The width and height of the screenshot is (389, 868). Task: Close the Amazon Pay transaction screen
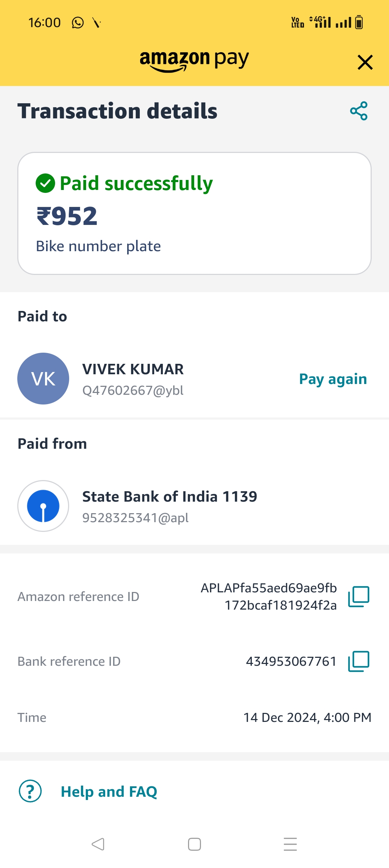click(x=365, y=62)
